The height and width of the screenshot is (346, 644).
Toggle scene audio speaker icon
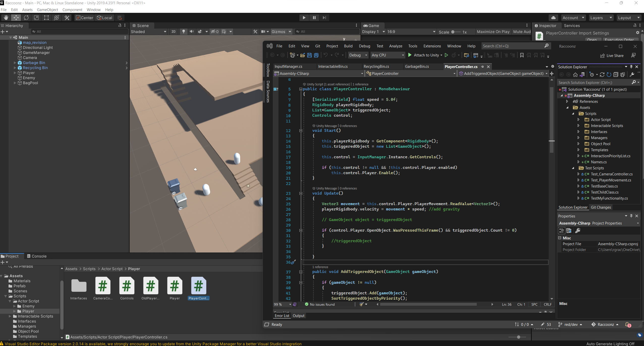192,32
